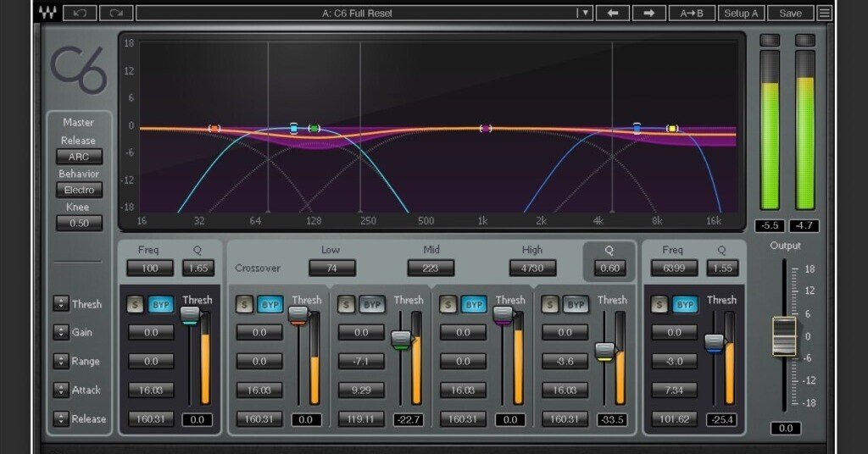Click the master Gain stepper
Screen dimensions: 868x454
pos(61,332)
